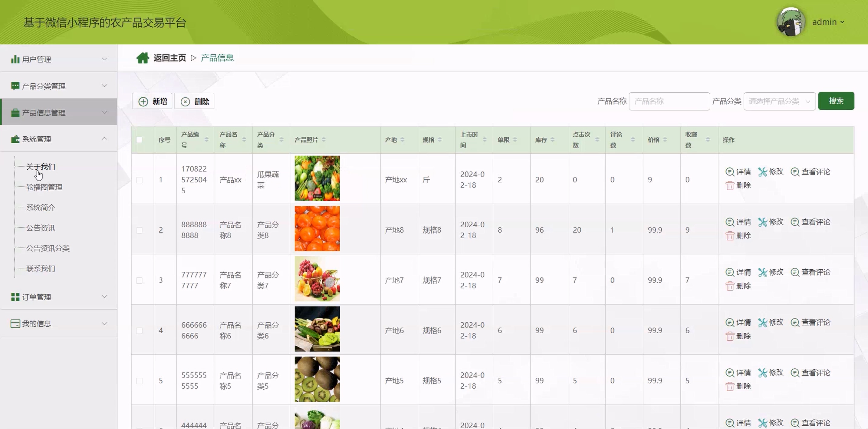
Task: Click the 产品信息管理 briefcase icon
Action: pos(15,113)
